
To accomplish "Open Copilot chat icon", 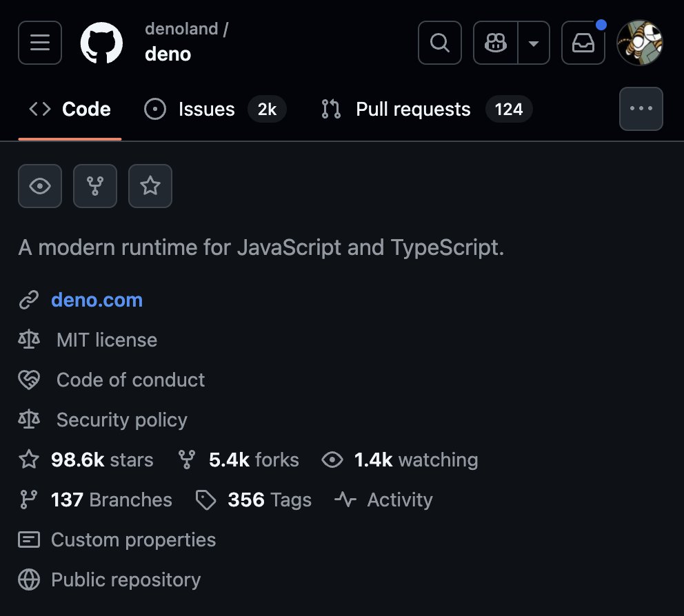I will tap(496, 43).
